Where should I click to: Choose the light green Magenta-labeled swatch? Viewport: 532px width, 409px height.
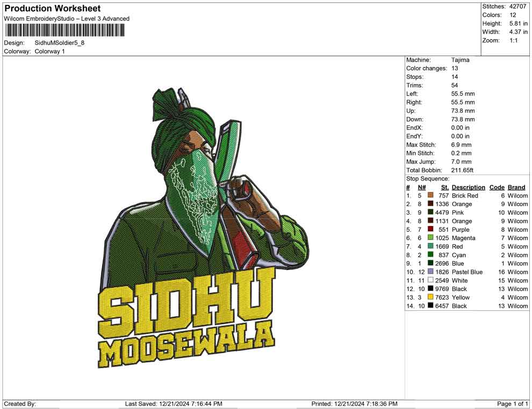tap(430, 238)
